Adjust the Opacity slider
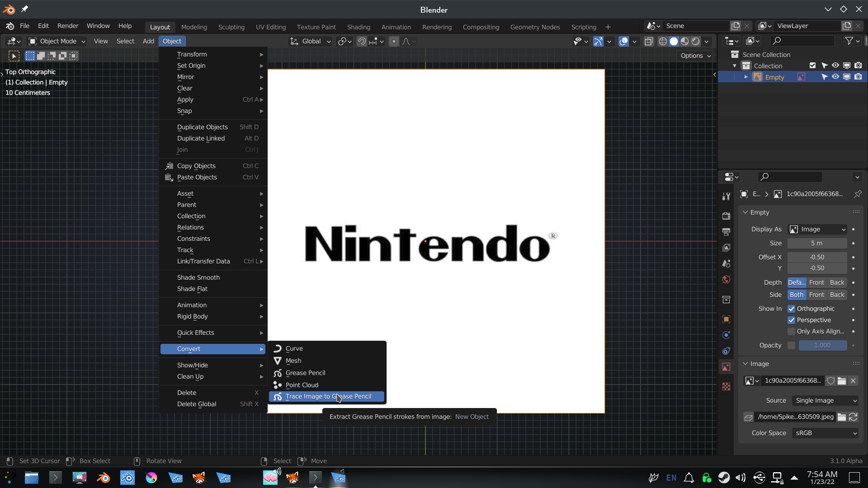 point(822,345)
